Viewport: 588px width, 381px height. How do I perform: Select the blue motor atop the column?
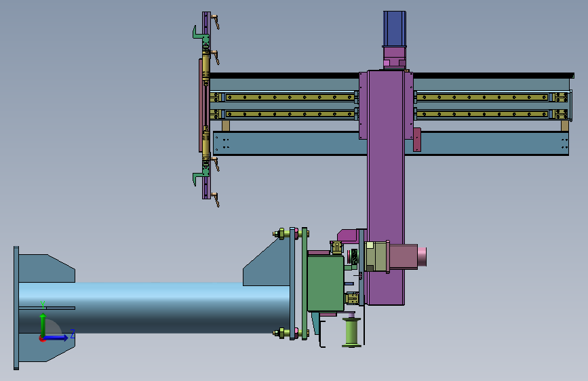395,28
